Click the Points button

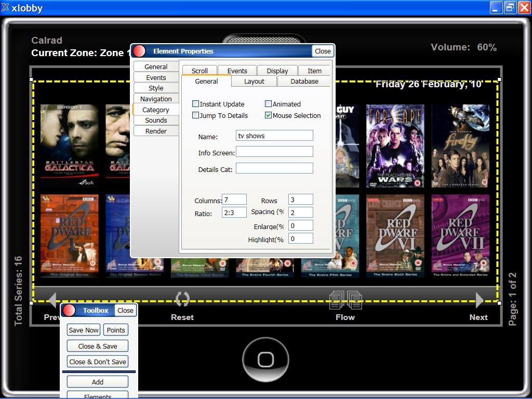click(116, 330)
